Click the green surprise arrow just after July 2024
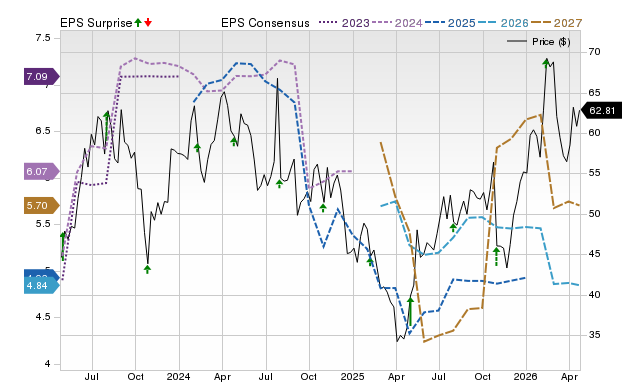This screenshot has width=640, height=382. pyautogui.click(x=279, y=184)
